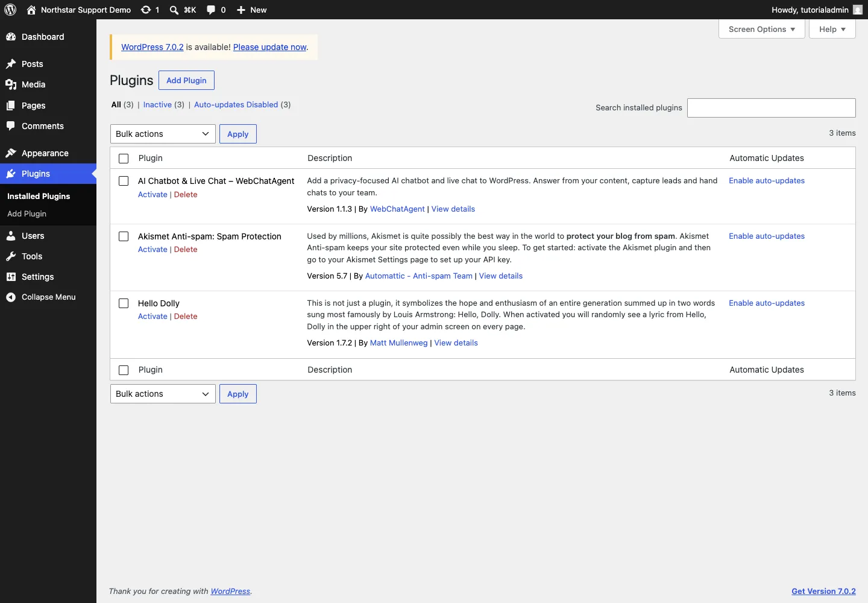This screenshot has width=868, height=603.
Task: Click the updates refresh icon in admin bar
Action: (146, 10)
